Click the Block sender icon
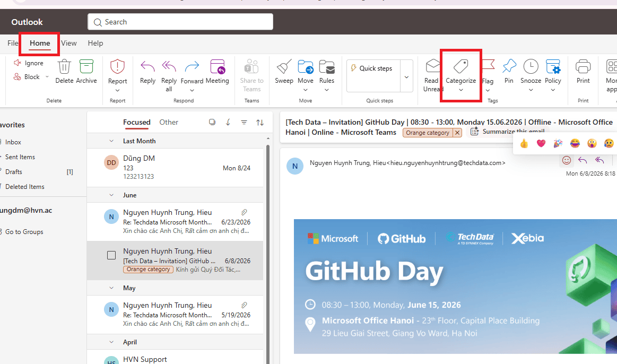 click(18, 77)
